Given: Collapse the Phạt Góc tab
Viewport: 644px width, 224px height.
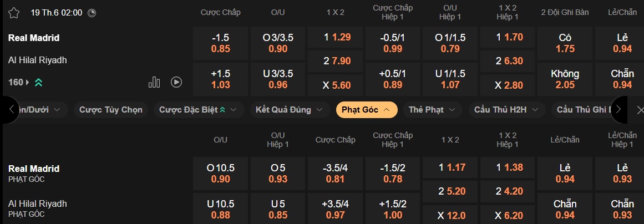Looking at the screenshot, I should click(x=367, y=110).
